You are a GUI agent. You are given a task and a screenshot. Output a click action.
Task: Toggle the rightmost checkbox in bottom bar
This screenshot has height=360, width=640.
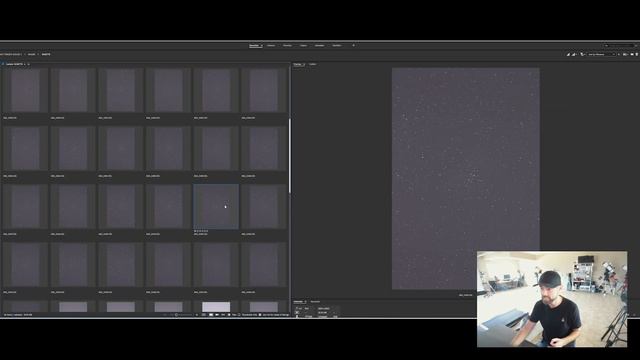pyautogui.click(x=260, y=315)
